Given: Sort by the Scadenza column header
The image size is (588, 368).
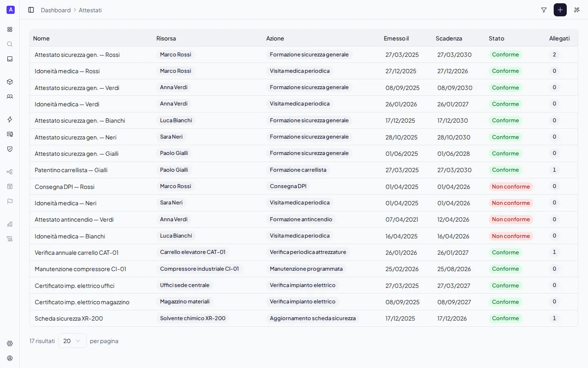Looking at the screenshot, I should [449, 38].
